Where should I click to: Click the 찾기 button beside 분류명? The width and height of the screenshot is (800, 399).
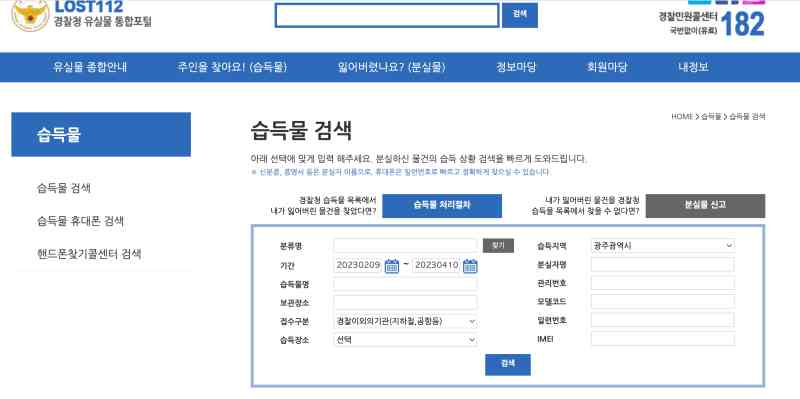pyautogui.click(x=498, y=245)
